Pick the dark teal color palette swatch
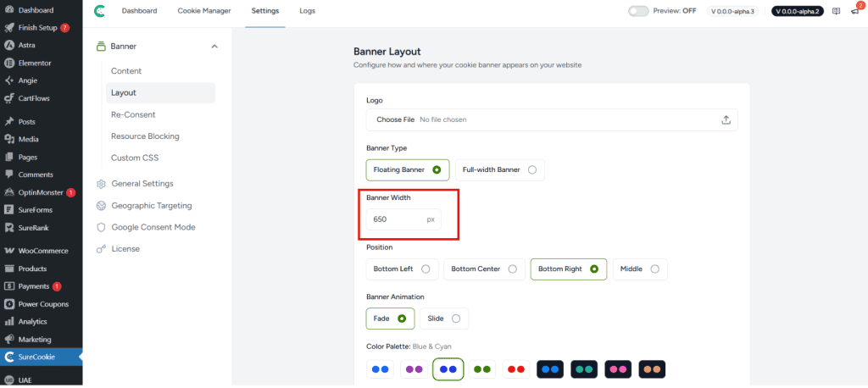868x388 pixels. click(584, 369)
